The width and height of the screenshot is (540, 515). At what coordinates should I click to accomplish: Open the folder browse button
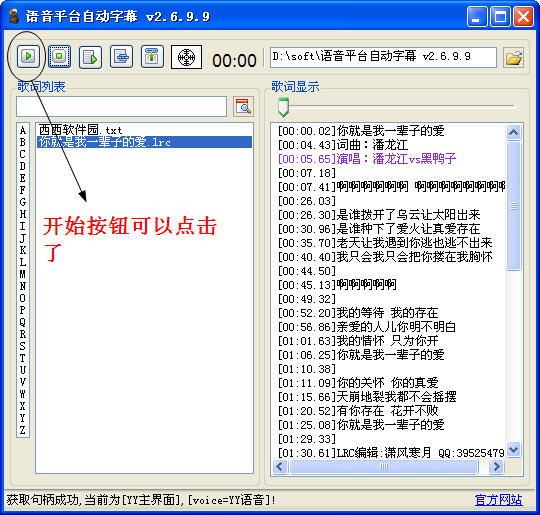[x=513, y=58]
